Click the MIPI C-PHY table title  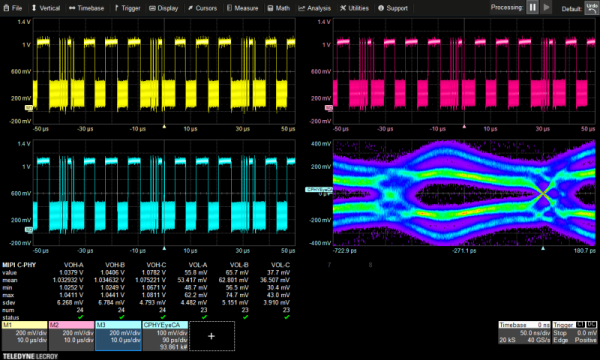pyautogui.click(x=19, y=265)
